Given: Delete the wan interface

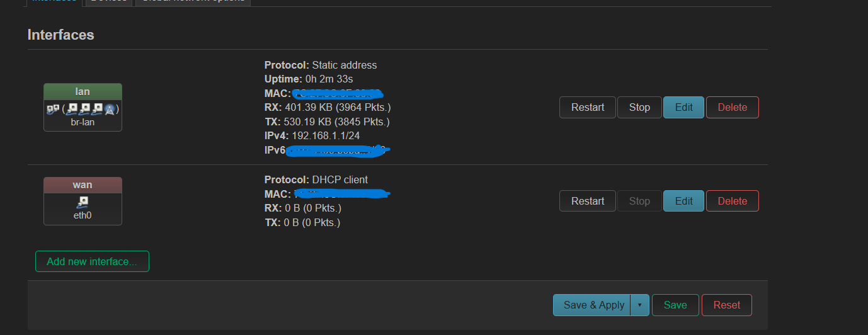Looking at the screenshot, I should click(x=733, y=201).
